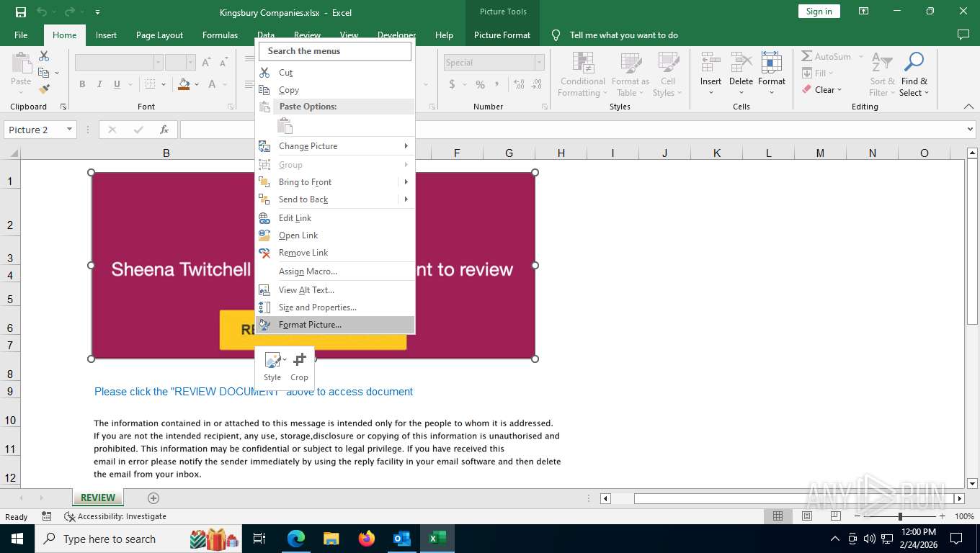Image resolution: width=980 pixels, height=553 pixels.
Task: Click the Decrease Font Size icon
Action: pyautogui.click(x=224, y=63)
